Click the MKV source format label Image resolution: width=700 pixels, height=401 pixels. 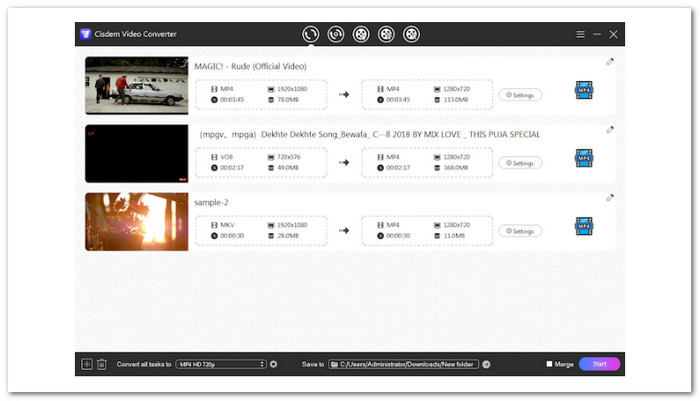coord(227,225)
